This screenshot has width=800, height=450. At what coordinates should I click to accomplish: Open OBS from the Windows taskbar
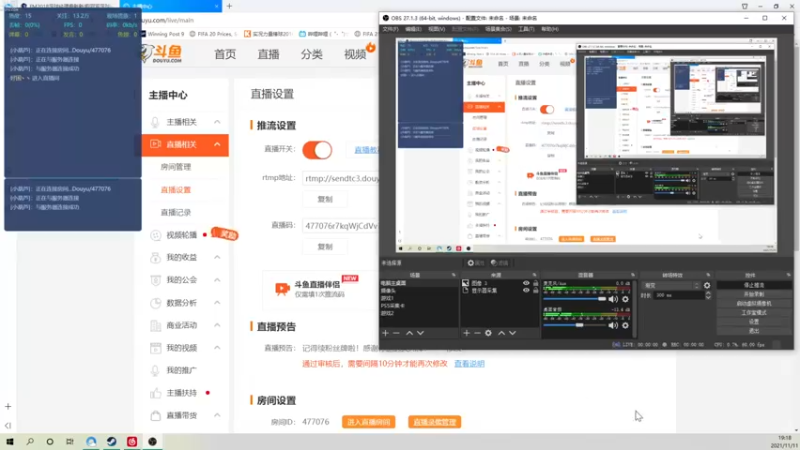[x=152, y=441]
